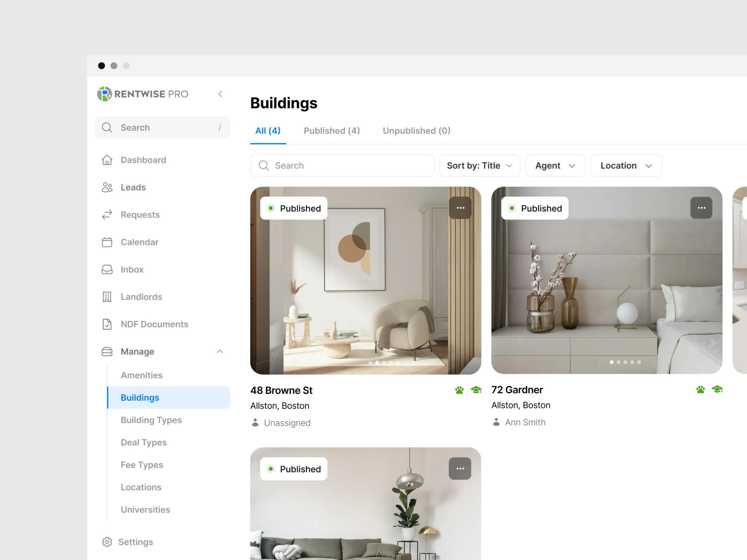The width and height of the screenshot is (747, 560).
Task: Collapse the Manage section chevron
Action: coord(220,352)
